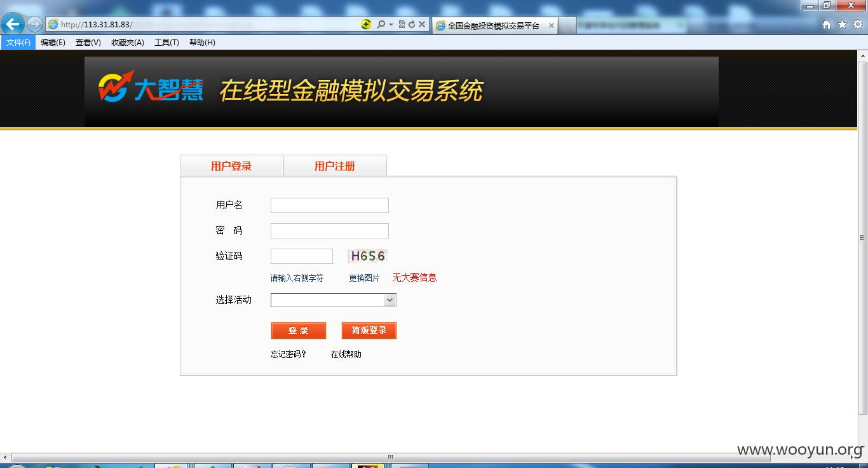Focus the 密码 input field

330,231
